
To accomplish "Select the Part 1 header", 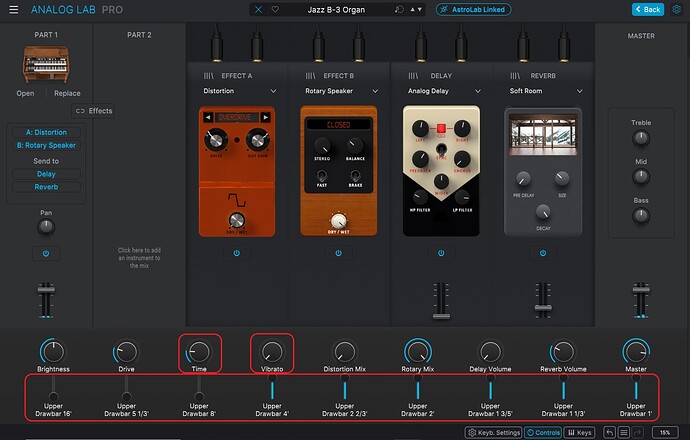I will (x=46, y=35).
